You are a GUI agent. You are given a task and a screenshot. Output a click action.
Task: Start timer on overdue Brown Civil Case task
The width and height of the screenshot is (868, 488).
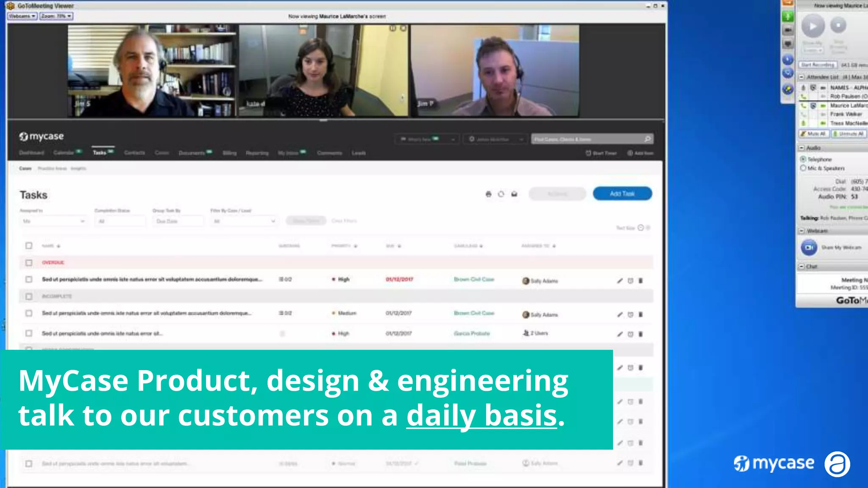(630, 280)
